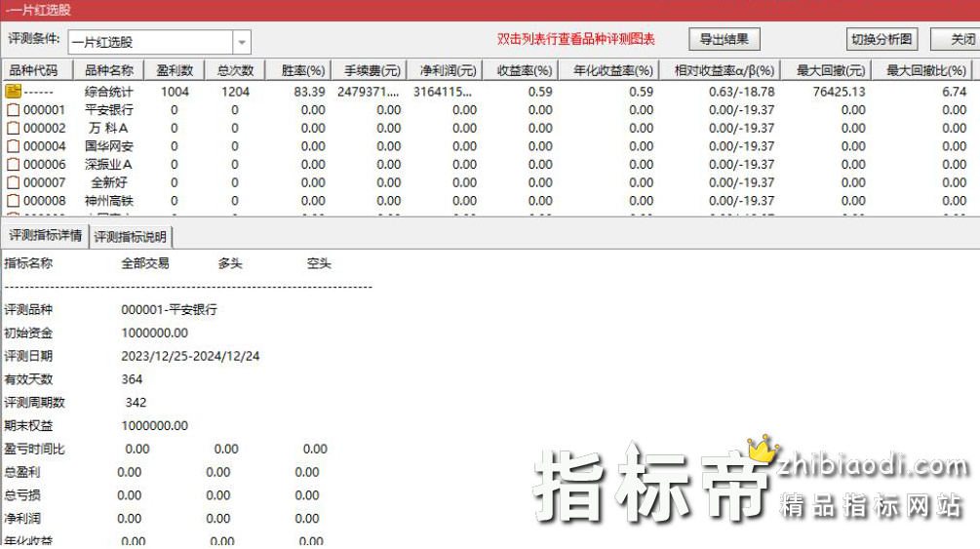
Task: Click the 净利润 label in details
Action: coord(21,519)
